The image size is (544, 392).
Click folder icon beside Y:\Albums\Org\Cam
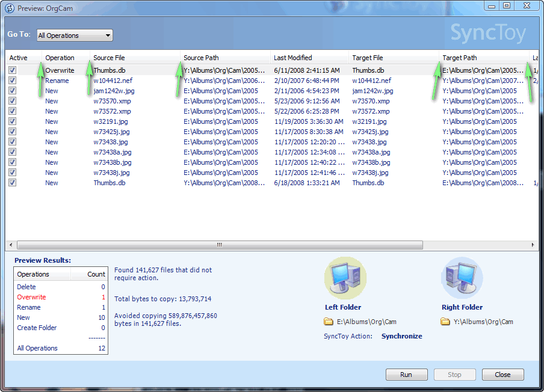[x=445, y=322]
